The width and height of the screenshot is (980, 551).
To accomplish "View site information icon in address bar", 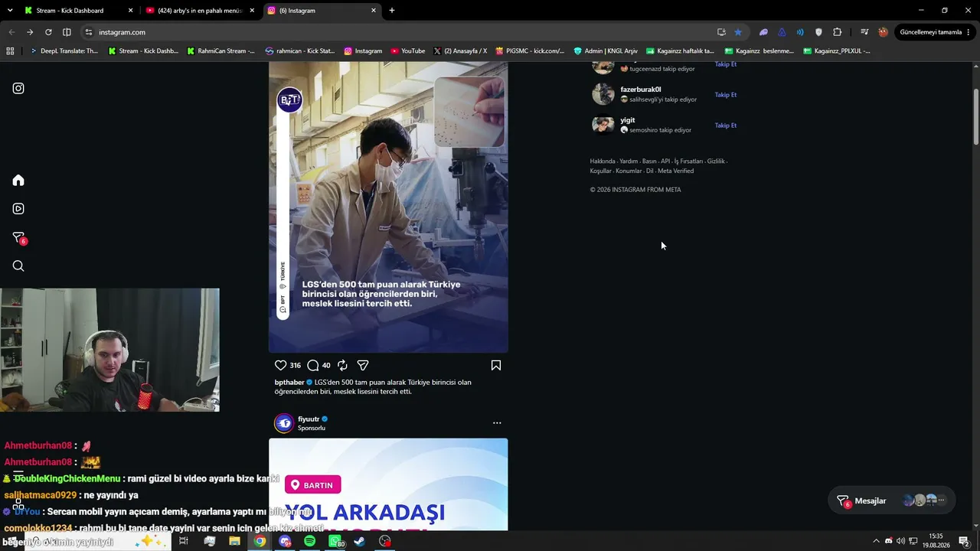I will [x=89, y=32].
